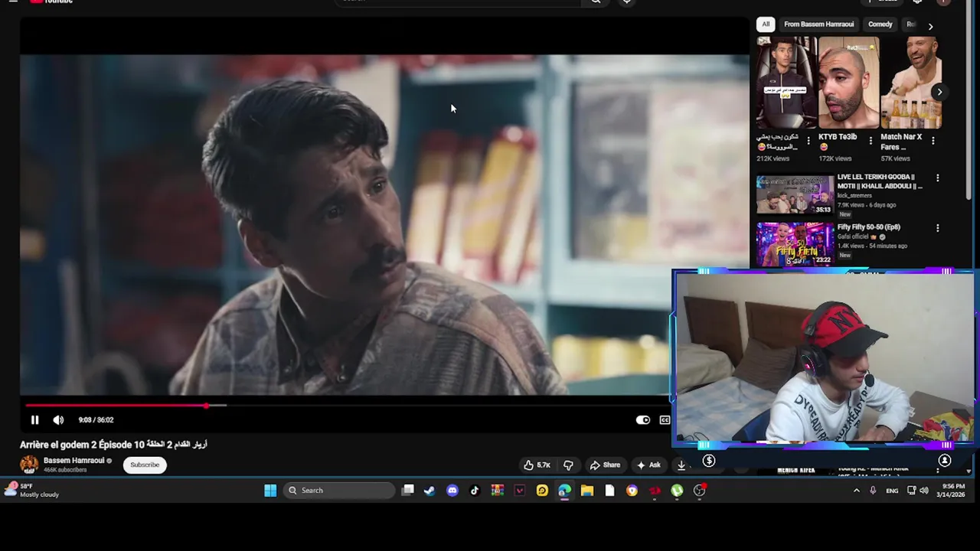Click the dollar sign icon below the webcam
This screenshot has width=980, height=551.
point(709,461)
